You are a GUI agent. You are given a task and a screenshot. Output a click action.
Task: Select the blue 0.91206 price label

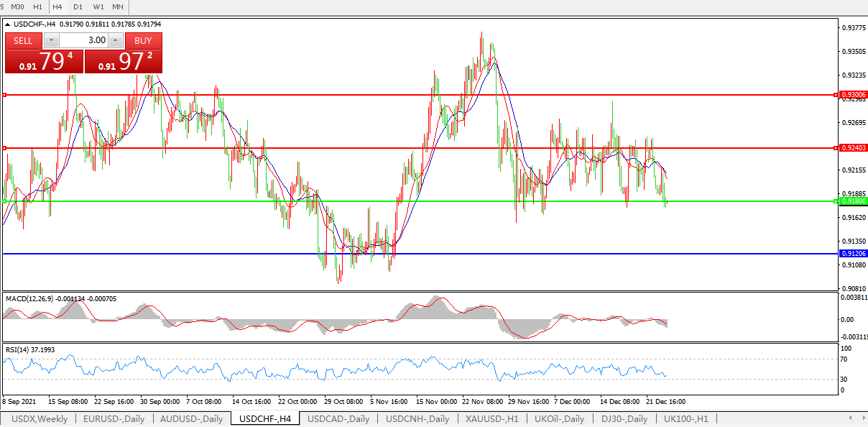[853, 254]
